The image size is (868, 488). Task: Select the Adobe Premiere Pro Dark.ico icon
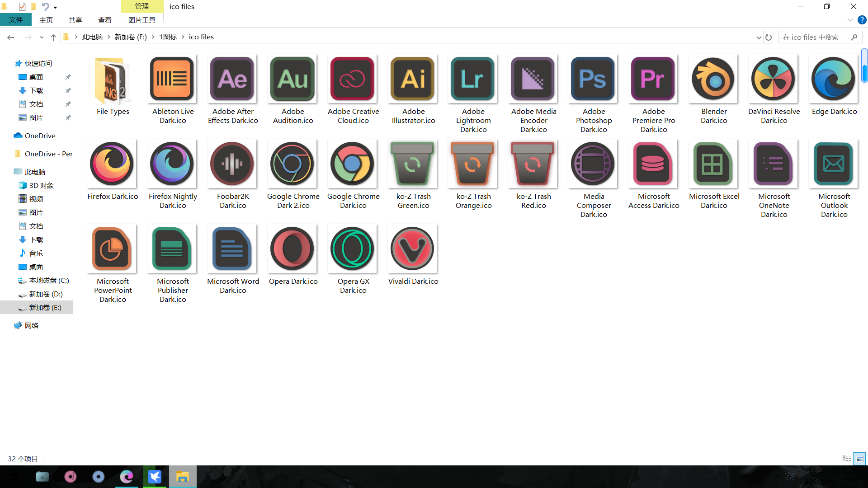[654, 79]
